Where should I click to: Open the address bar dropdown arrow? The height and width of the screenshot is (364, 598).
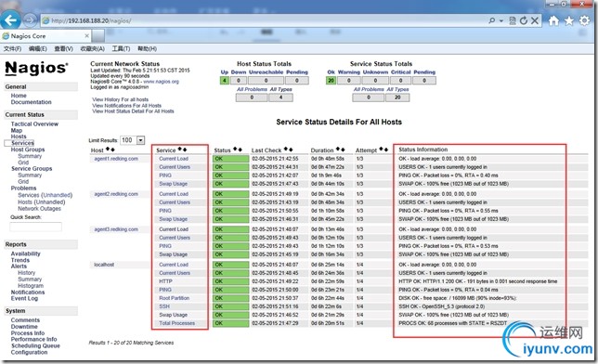[x=501, y=21]
